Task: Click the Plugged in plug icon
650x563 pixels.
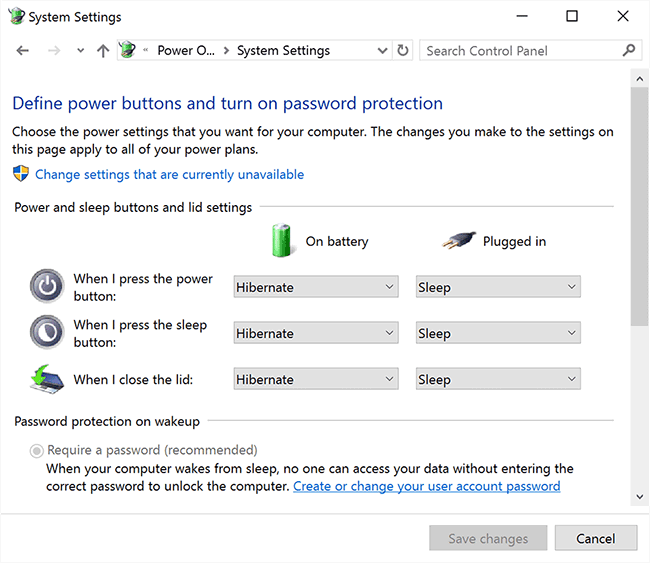Action: pos(458,241)
